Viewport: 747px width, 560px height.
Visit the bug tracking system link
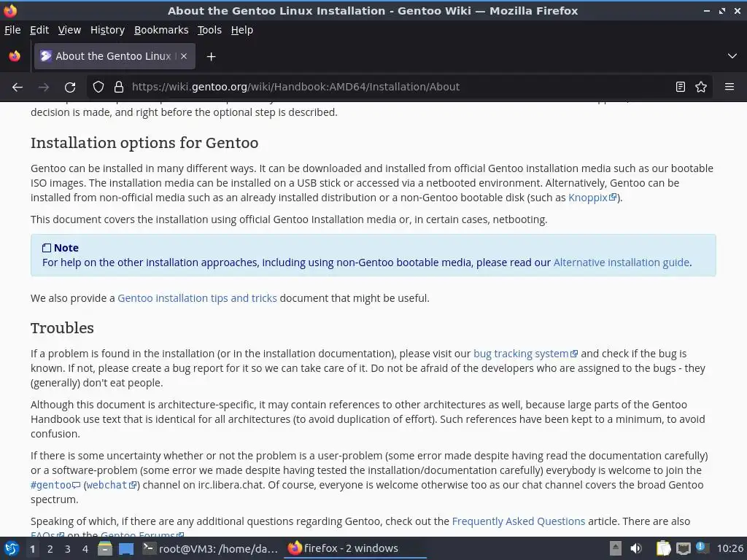pyautogui.click(x=525, y=354)
